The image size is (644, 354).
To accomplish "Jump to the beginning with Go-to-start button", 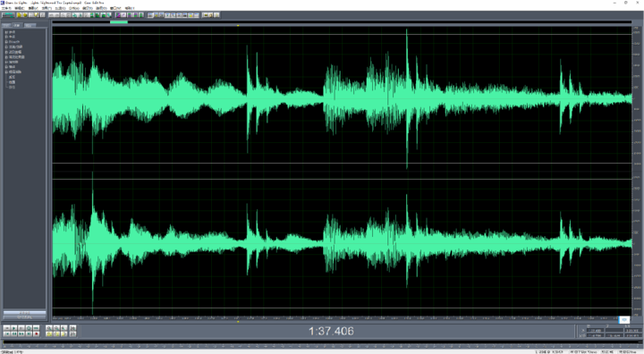I will [6, 333].
